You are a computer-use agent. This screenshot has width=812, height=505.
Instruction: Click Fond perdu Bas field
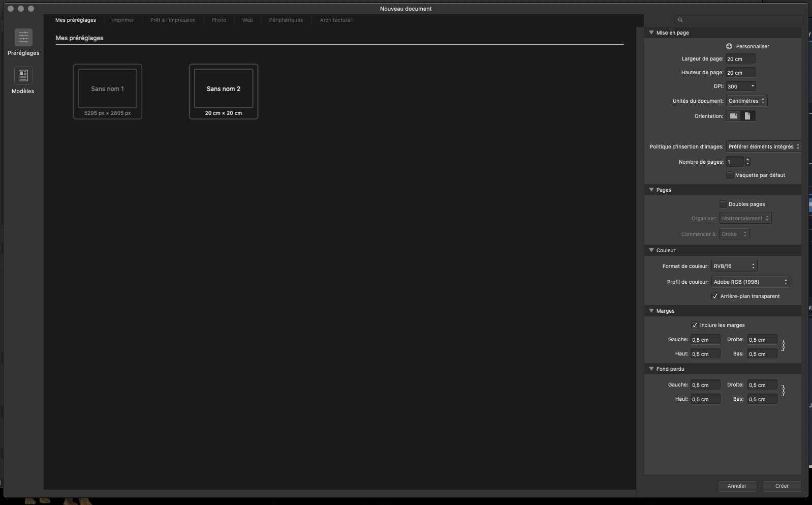(762, 399)
